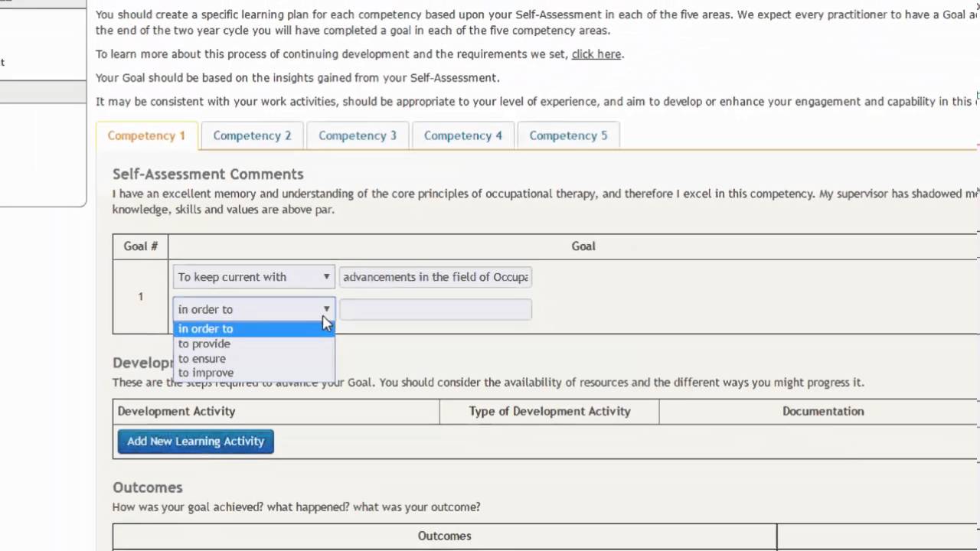The image size is (980, 551).
Task: Choose 'to improve' from the dropdown options
Action: (206, 373)
